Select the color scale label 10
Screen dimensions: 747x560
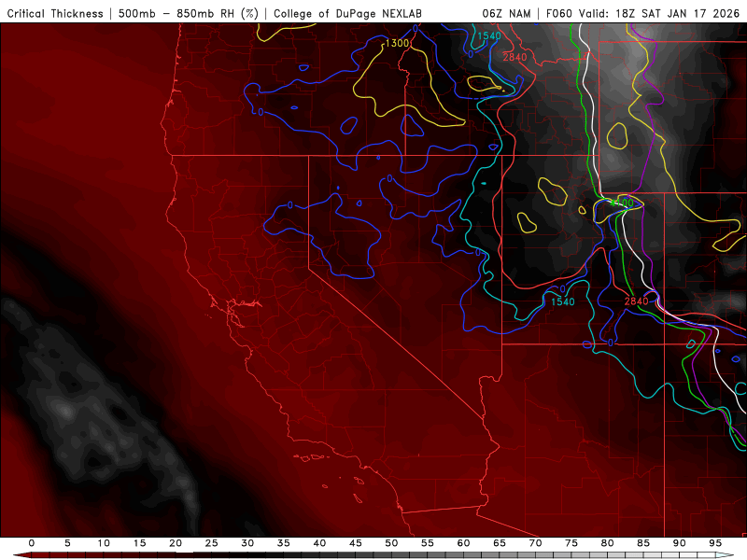pyautogui.click(x=104, y=543)
